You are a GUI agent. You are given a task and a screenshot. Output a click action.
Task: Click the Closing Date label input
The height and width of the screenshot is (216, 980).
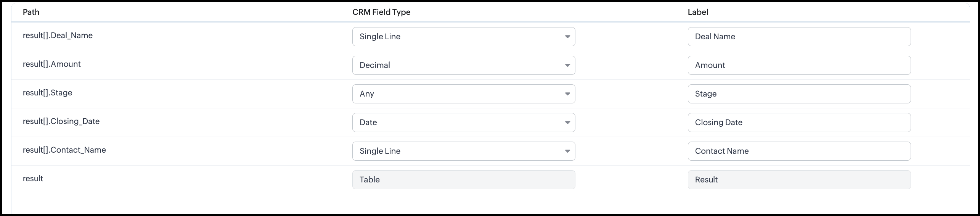[799, 123]
